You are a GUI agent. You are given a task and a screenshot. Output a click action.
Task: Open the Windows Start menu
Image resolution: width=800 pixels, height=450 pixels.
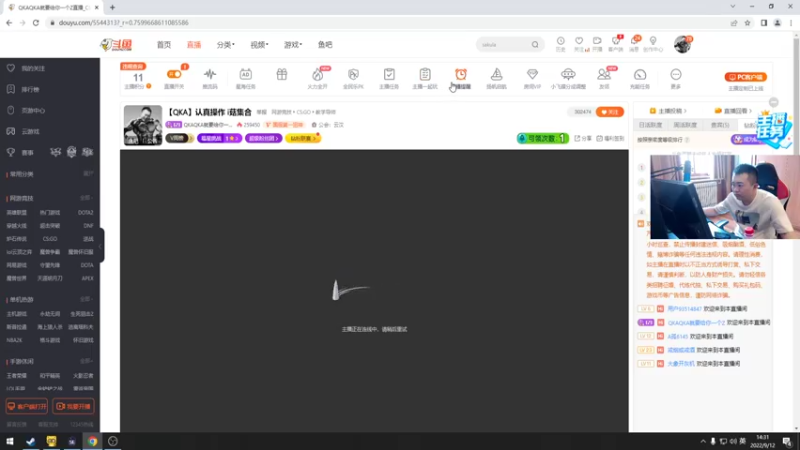coord(10,441)
